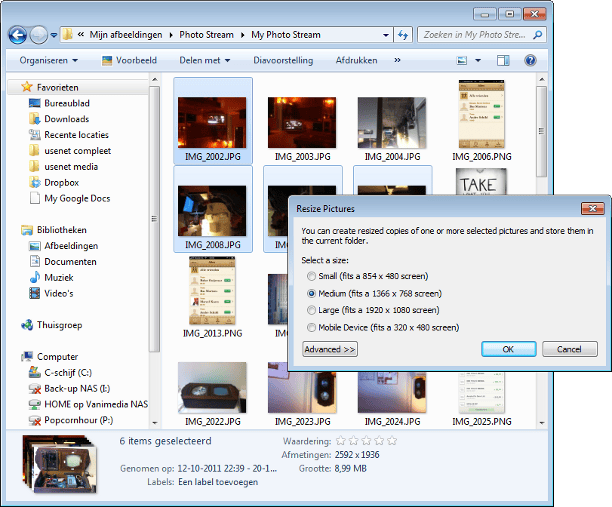Open Video's library
The height and width of the screenshot is (507, 612).
(x=51, y=294)
